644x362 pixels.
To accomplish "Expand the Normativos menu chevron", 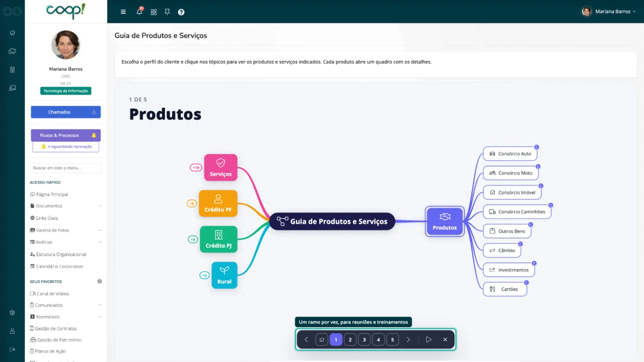I will [100, 317].
